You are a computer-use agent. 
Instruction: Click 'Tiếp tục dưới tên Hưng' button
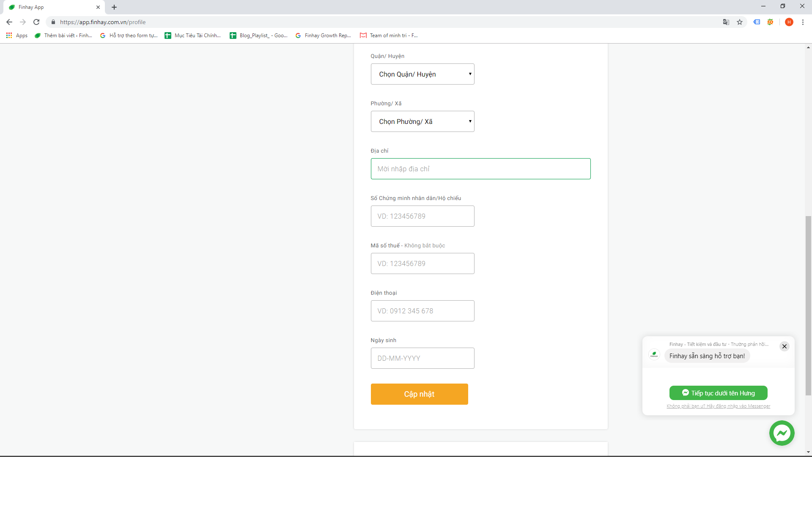718,393
